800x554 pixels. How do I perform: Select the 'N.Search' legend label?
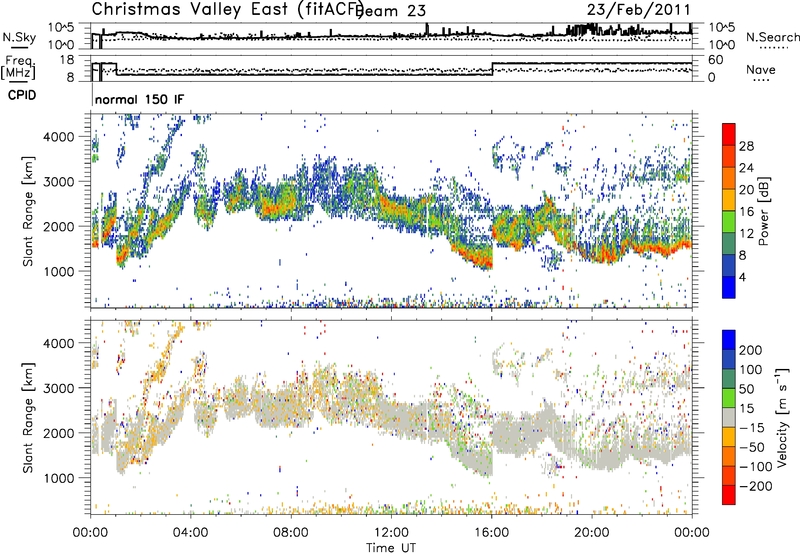(772, 37)
